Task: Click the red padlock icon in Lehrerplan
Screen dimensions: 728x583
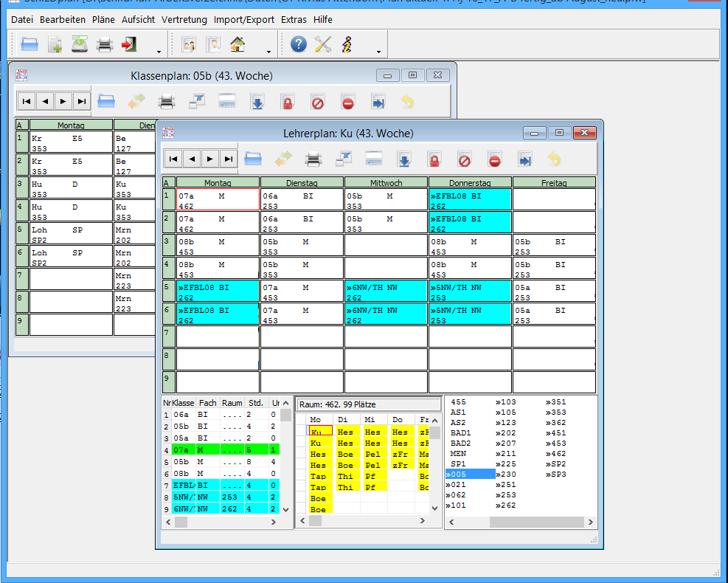Action: pyautogui.click(x=434, y=159)
